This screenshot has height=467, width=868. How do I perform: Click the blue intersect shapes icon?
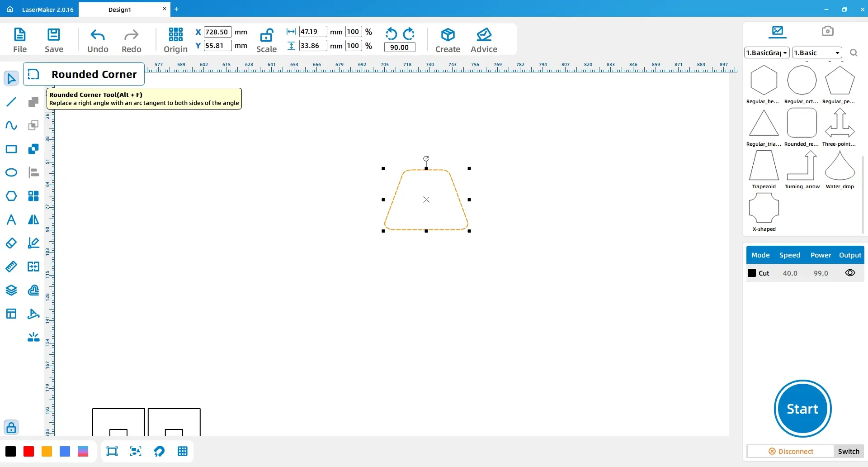[33, 149]
